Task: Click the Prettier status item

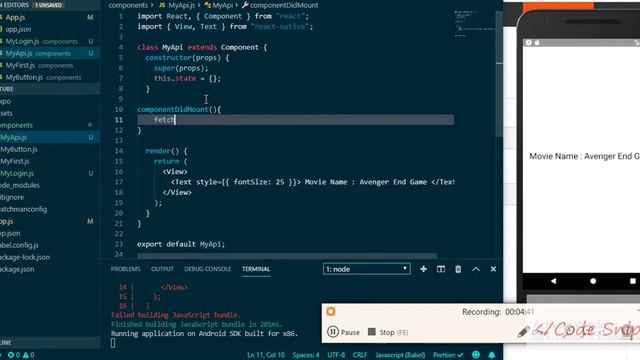Action: [x=448, y=355]
